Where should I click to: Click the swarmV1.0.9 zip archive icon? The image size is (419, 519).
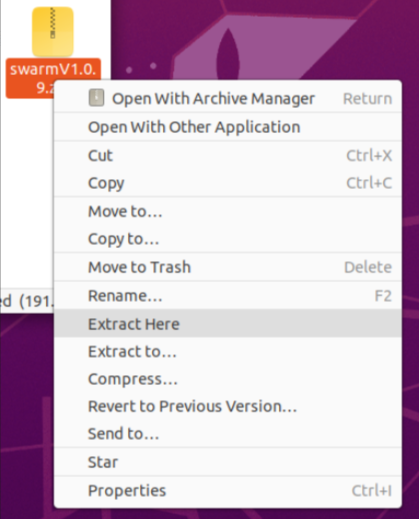point(53,32)
